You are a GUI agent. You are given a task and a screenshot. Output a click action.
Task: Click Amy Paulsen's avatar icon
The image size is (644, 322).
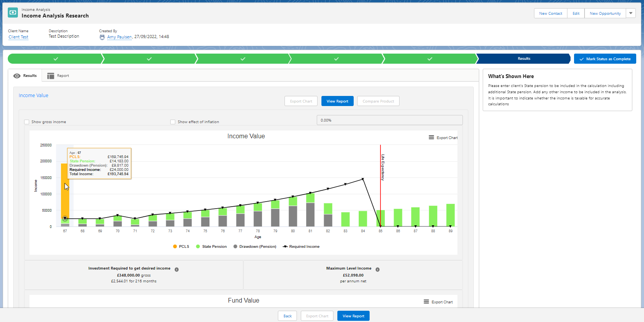[x=102, y=37]
